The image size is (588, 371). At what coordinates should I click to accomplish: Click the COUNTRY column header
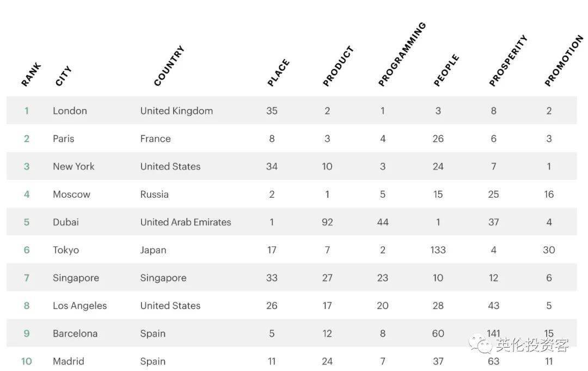[169, 66]
